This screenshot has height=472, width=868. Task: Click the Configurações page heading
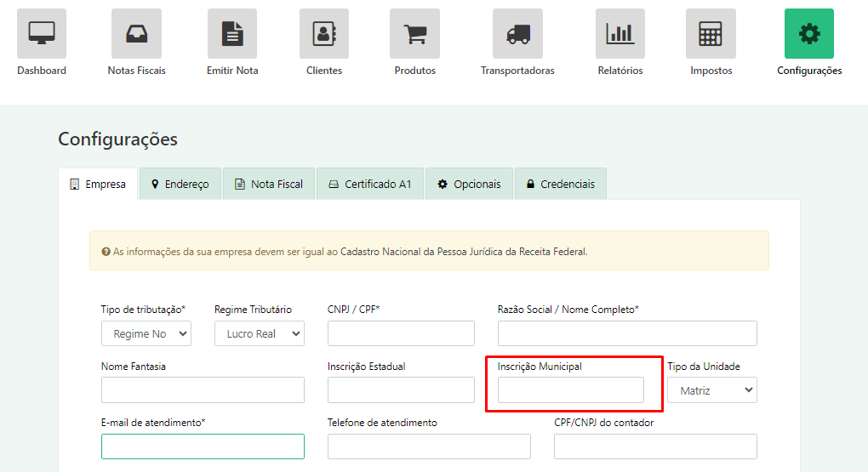(118, 139)
